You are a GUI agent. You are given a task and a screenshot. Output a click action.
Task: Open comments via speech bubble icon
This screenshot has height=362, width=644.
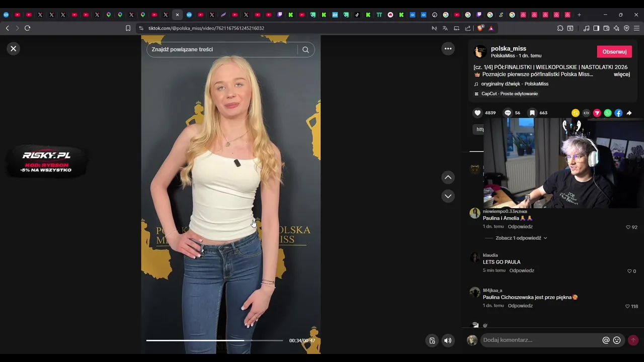(508, 113)
